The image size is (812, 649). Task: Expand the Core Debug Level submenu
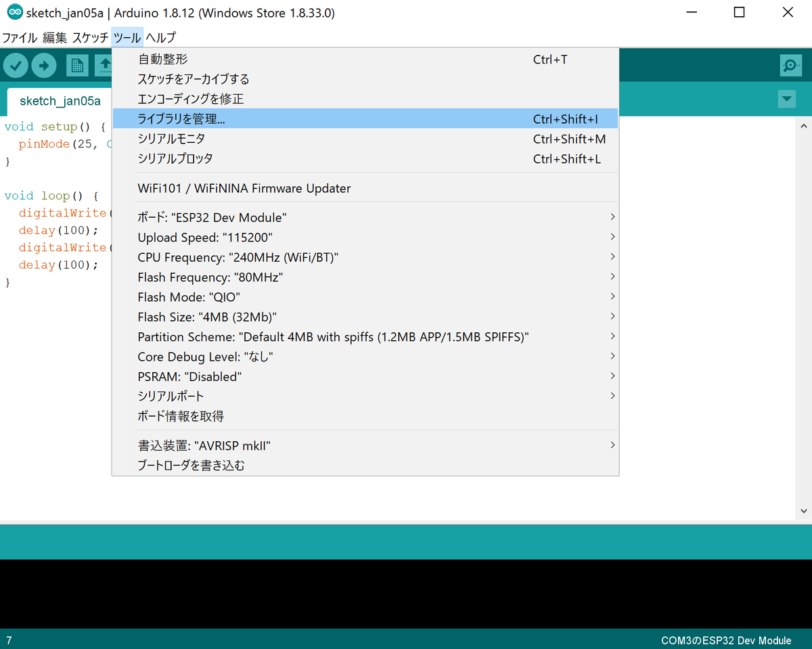coord(365,357)
